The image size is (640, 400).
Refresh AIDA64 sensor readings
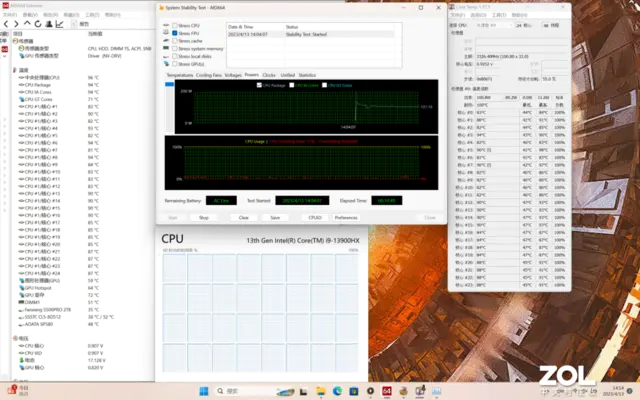(x=38, y=24)
